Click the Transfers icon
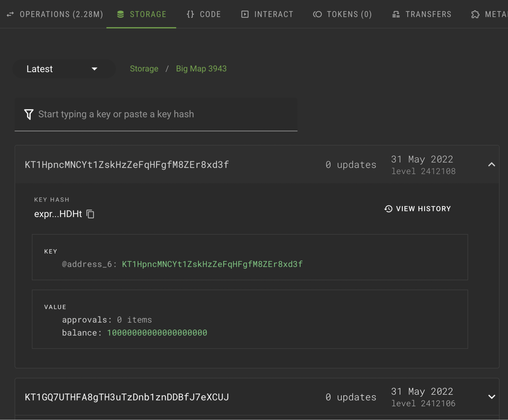 pyautogui.click(x=396, y=14)
